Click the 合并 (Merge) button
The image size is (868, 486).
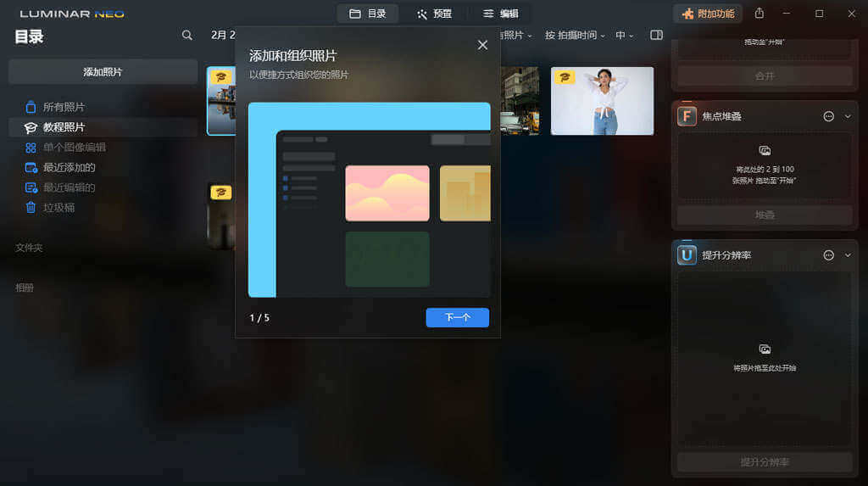tap(765, 76)
